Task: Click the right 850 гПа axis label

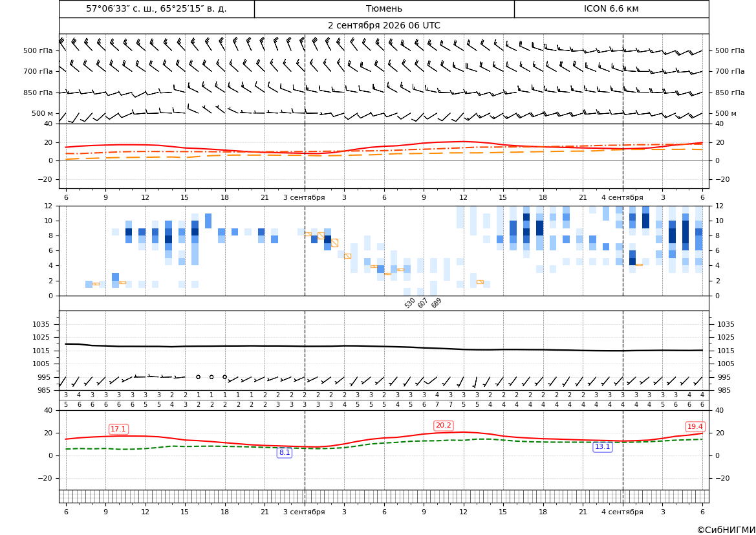Action: point(730,93)
